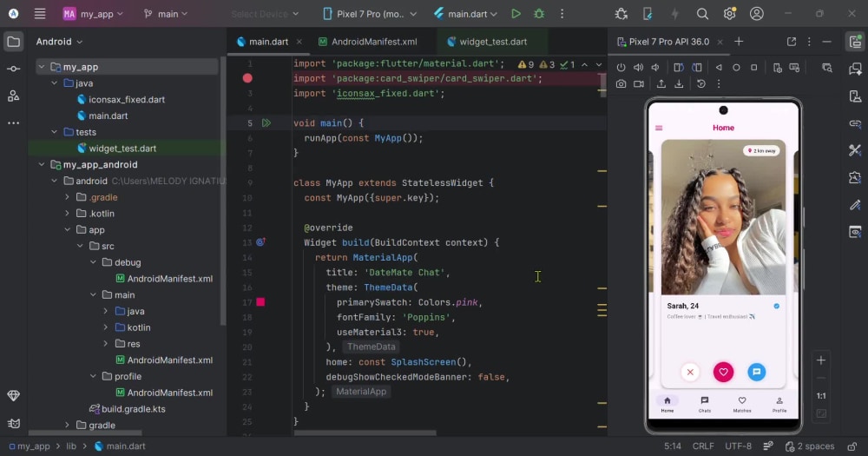Zoom in the emulator with plus button
Screen dimensions: 868x456
[x=821, y=360]
